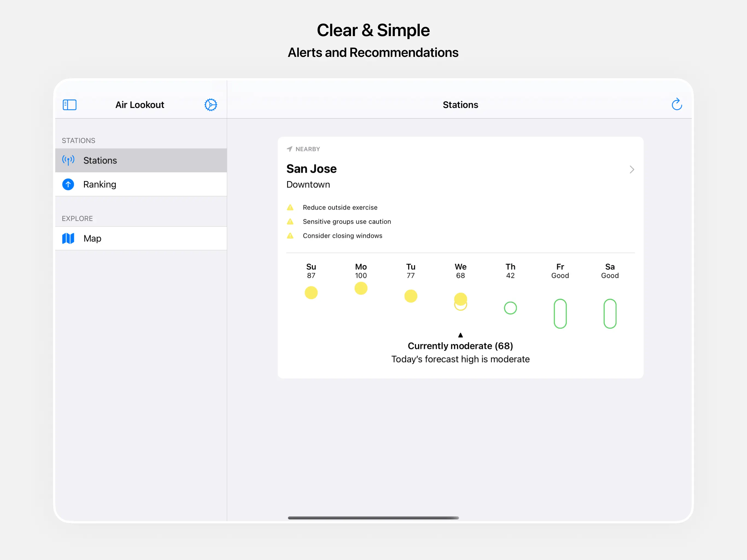Click warning icon beside Consider closing windows
This screenshot has height=560, width=747.
pos(290,236)
